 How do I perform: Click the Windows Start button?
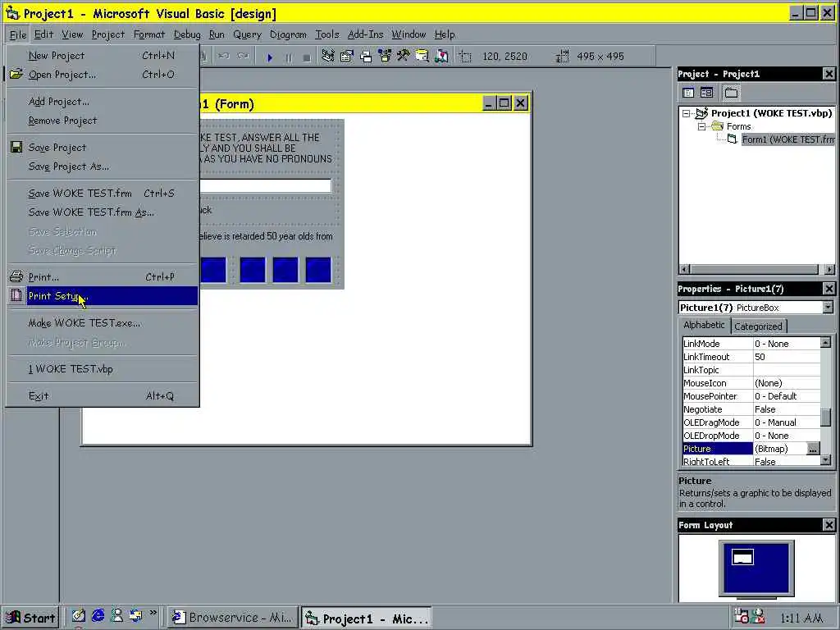[x=30, y=618]
